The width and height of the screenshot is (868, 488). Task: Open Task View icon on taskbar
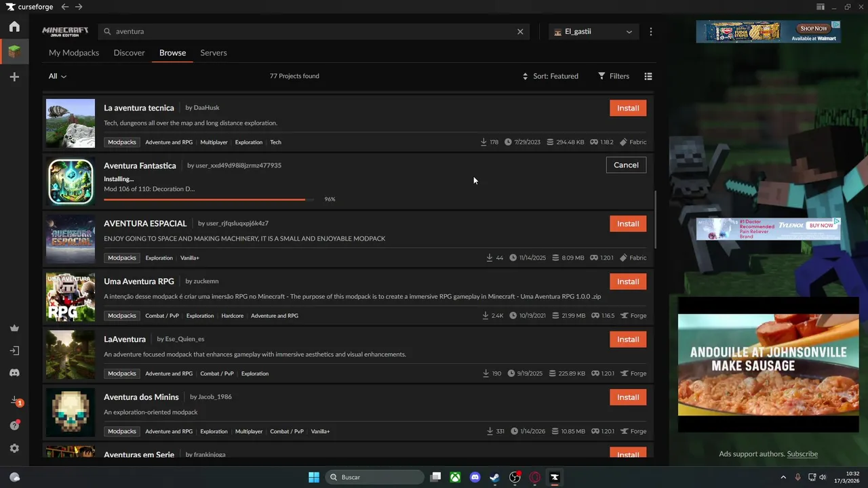[x=436, y=477]
